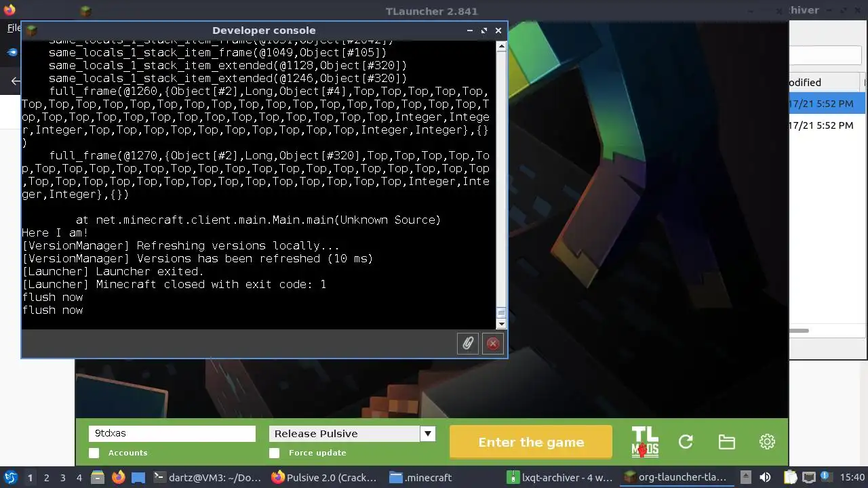Switch to virtual desktop 4
Viewport: 868px width, 488px height.
click(x=79, y=477)
